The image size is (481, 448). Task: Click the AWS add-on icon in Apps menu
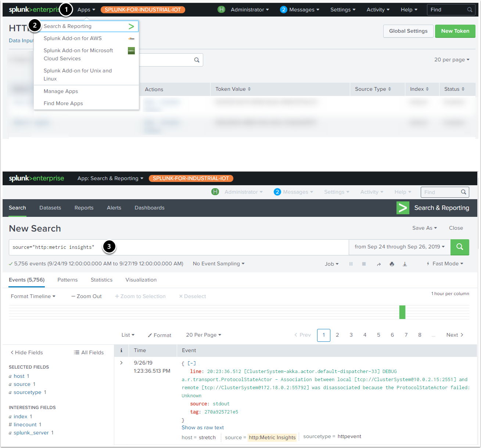(131, 39)
